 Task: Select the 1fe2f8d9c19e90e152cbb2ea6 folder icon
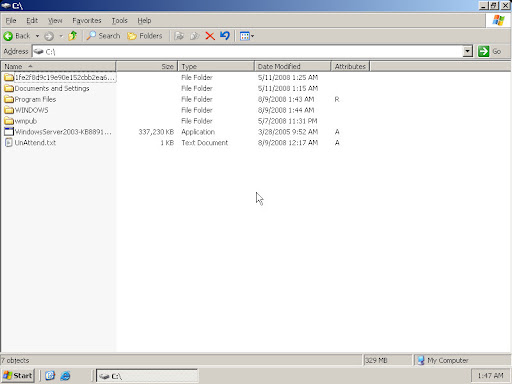click(x=9, y=77)
